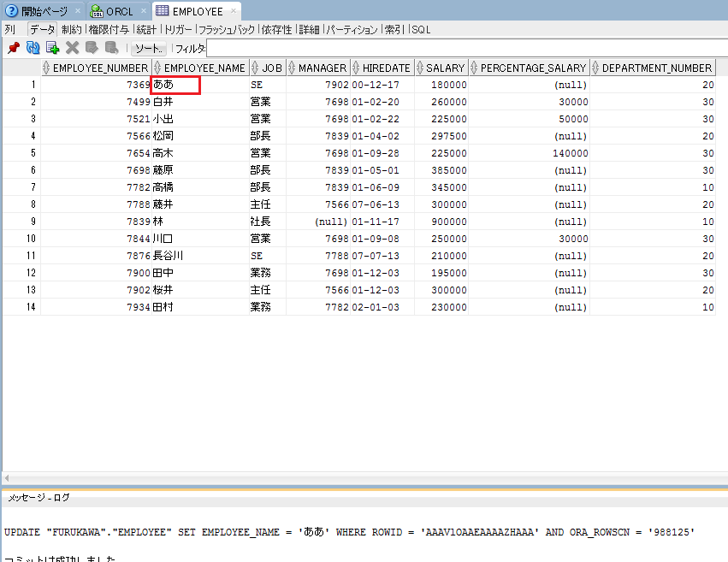Click the help icon on 開始ページ tab
Screen dimensions: 728x562
[11, 10]
